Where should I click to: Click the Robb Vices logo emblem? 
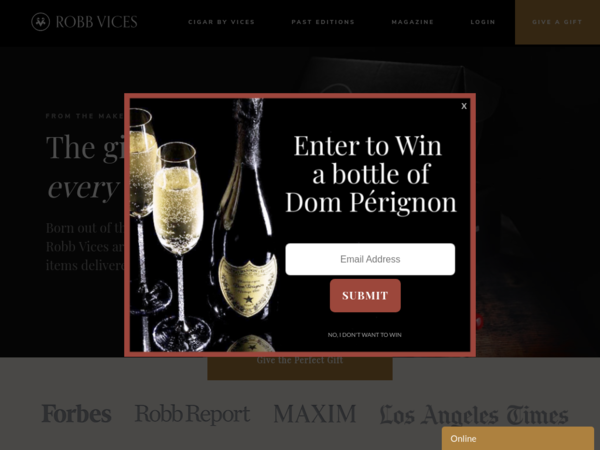pyautogui.click(x=41, y=22)
